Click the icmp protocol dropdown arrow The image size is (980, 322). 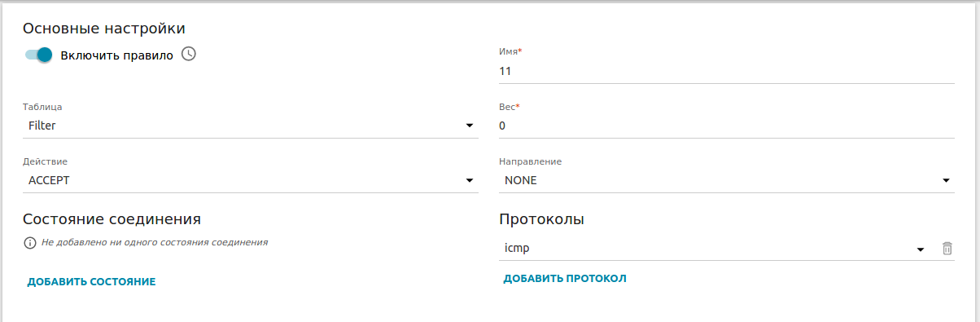(921, 249)
